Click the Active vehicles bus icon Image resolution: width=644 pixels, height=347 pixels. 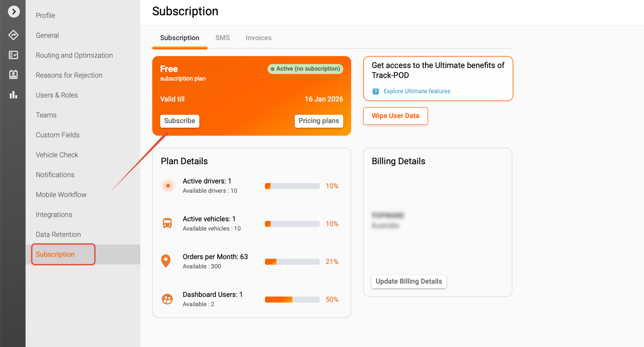click(167, 223)
